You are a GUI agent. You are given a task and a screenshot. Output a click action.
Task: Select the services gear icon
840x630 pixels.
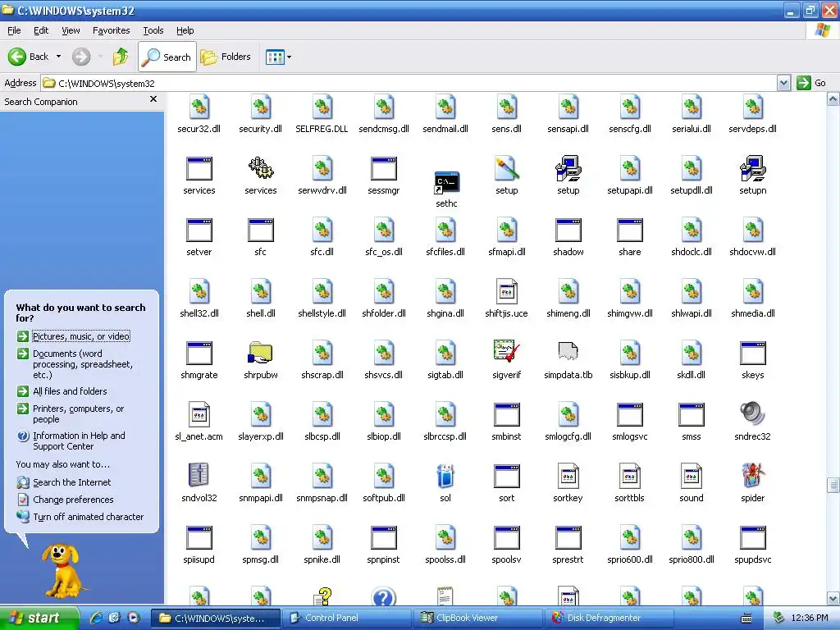pos(260,168)
